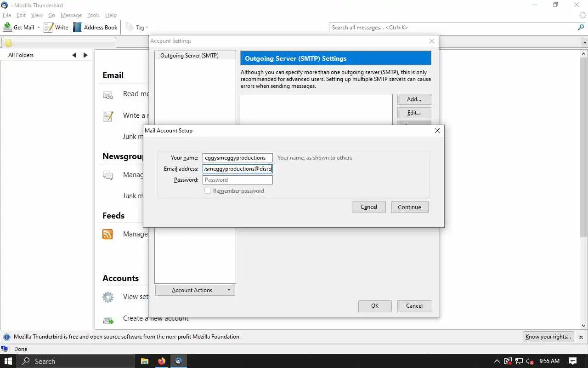Click the Get Mail toolbar icon

tap(7, 27)
